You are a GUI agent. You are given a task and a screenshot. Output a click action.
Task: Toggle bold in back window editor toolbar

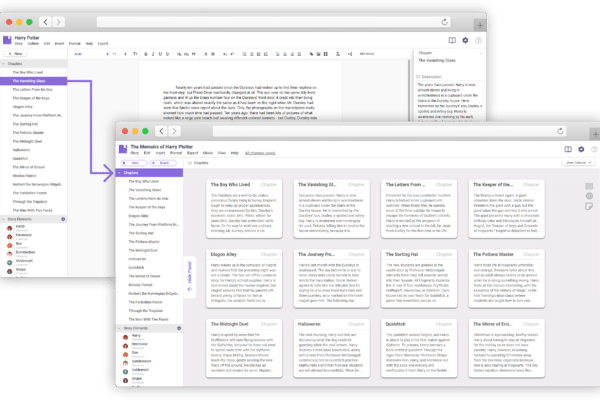coord(146,54)
